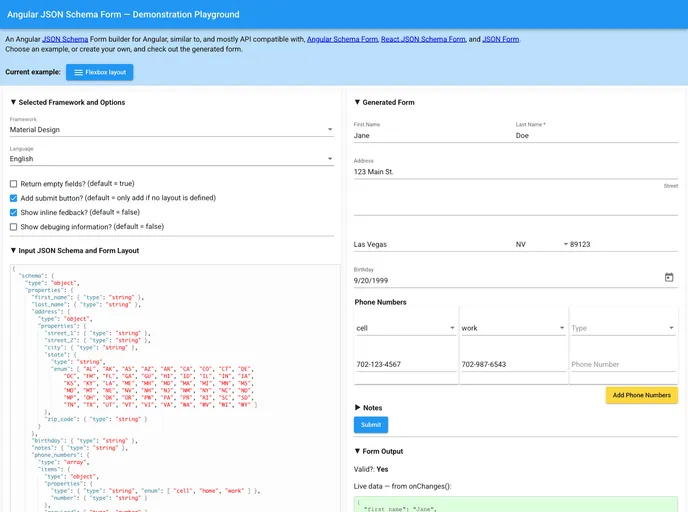
Task: Click phone number field 702-987-6543
Action: tap(513, 364)
